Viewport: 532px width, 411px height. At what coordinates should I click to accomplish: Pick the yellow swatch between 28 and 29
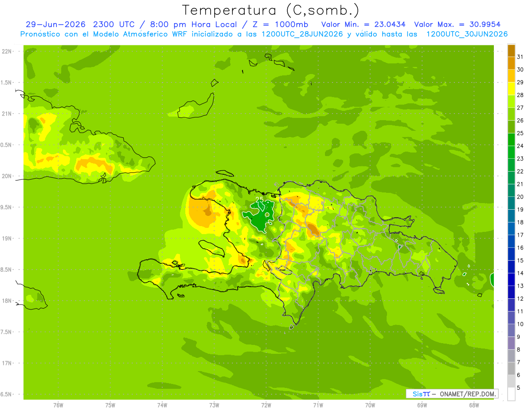click(511, 88)
